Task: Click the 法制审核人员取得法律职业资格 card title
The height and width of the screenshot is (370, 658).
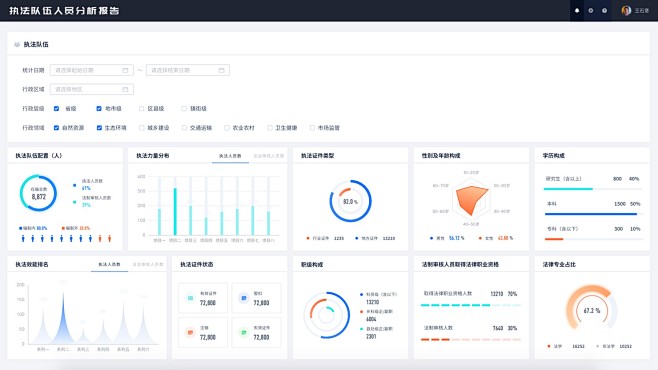Action: 460,264
